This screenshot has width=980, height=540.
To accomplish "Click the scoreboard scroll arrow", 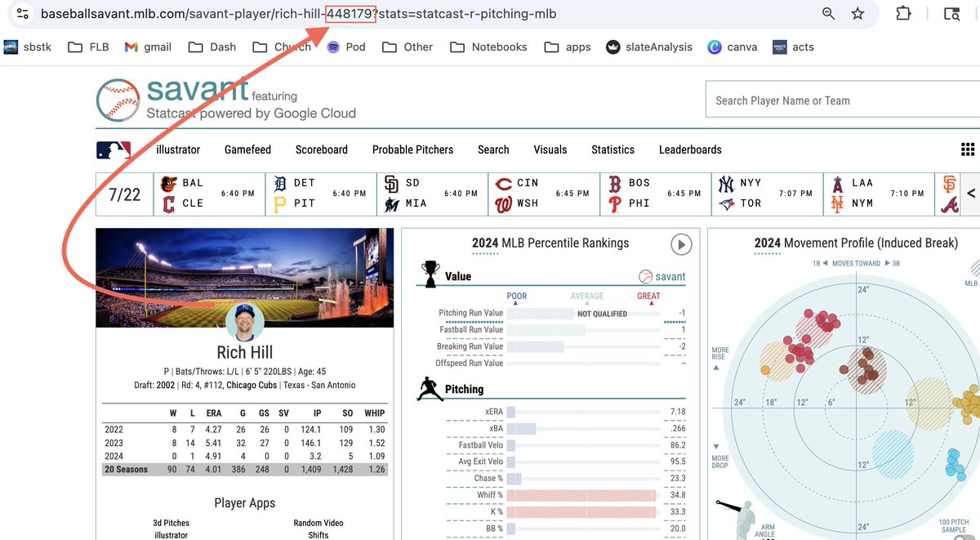I will point(970,194).
